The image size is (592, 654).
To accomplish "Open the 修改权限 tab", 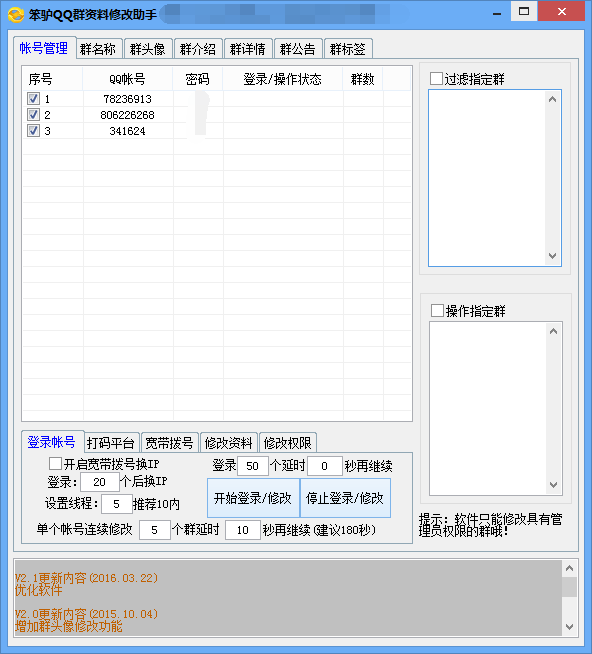I will 287,443.
